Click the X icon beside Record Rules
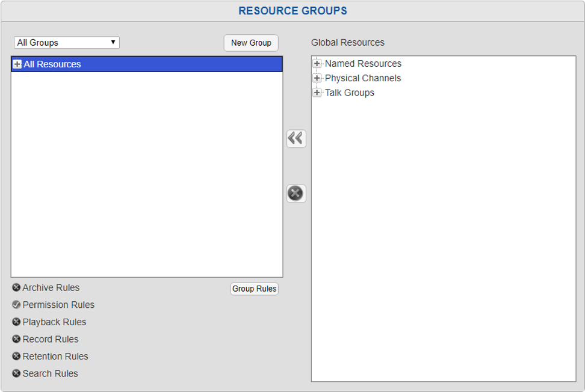585x392 pixels. click(15, 339)
